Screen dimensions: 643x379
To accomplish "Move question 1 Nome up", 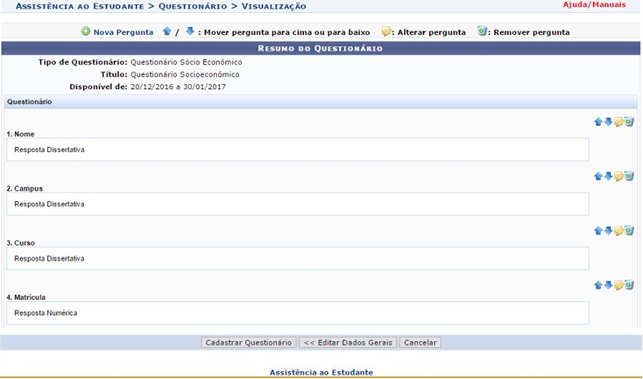I will (598, 122).
